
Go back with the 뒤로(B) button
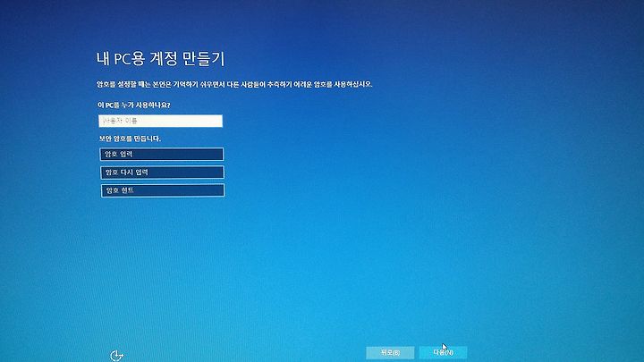click(x=390, y=352)
